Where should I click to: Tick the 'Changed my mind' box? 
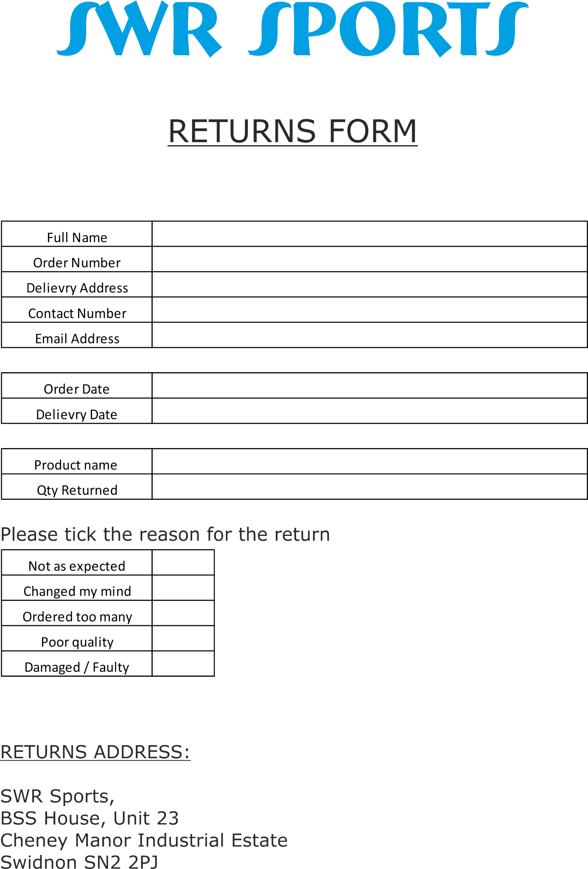click(x=183, y=588)
